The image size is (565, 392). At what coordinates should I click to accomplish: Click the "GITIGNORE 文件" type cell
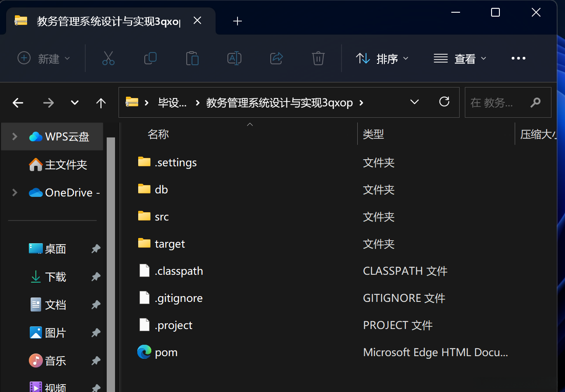click(404, 298)
